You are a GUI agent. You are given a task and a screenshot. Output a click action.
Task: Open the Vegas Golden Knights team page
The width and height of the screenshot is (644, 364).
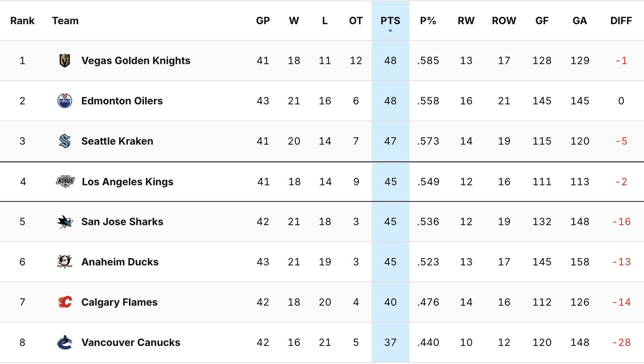click(135, 60)
